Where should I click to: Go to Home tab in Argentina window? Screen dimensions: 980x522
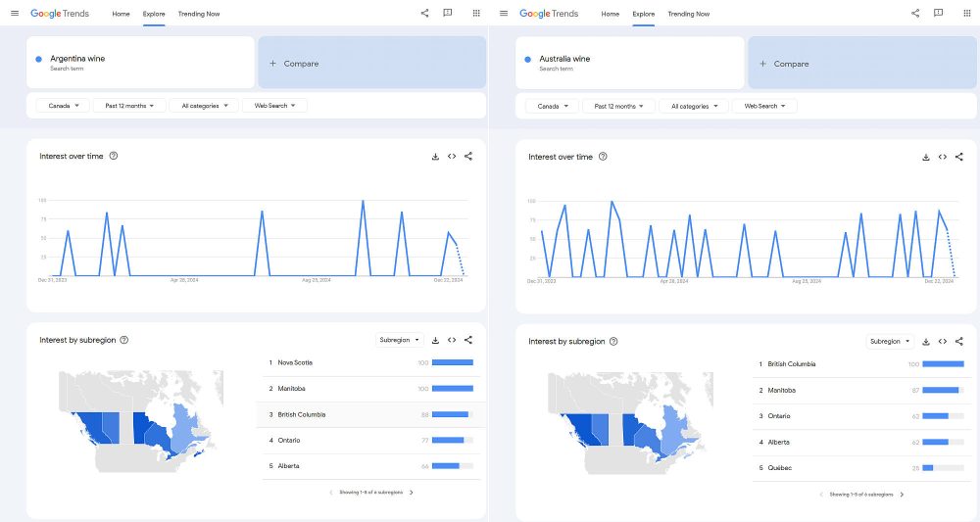click(x=121, y=14)
